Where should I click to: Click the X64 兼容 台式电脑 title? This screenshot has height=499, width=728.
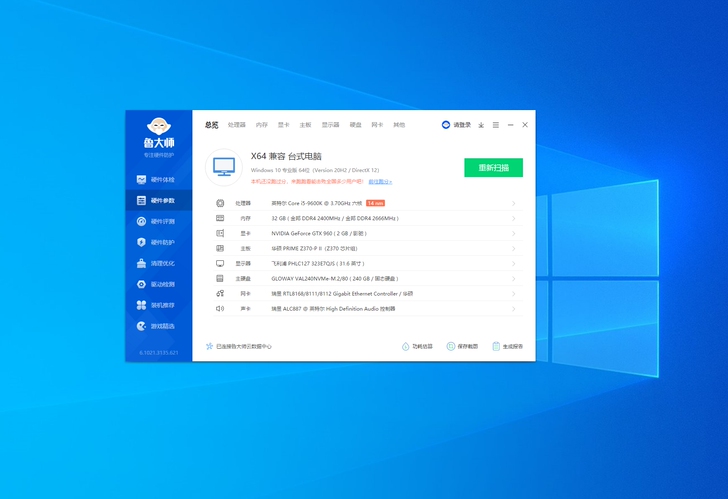(286, 156)
